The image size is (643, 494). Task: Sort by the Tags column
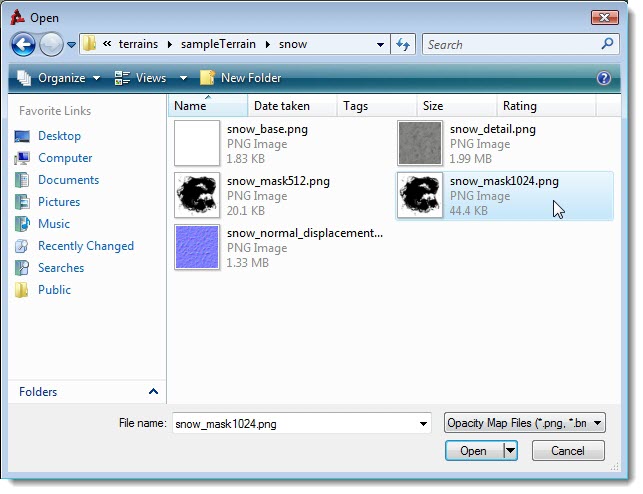(377, 106)
